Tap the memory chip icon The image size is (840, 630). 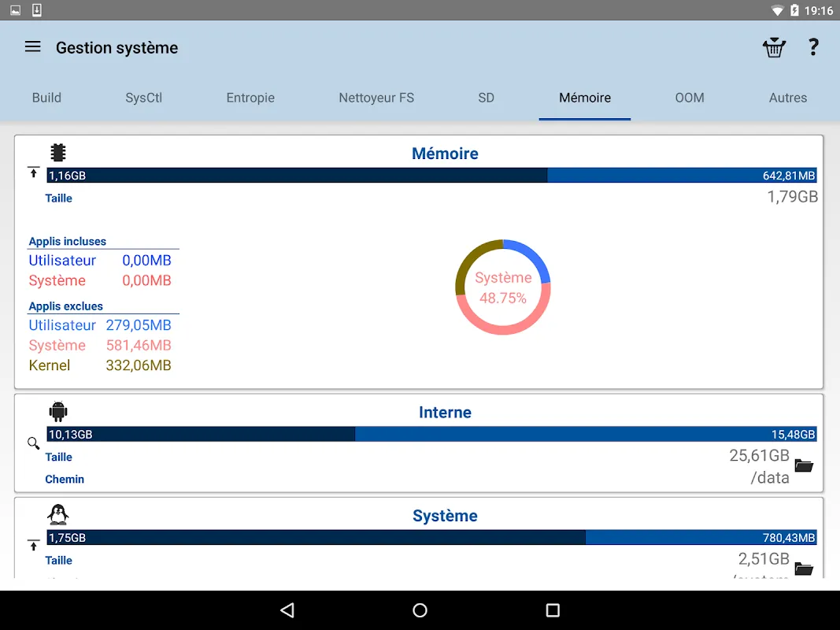click(x=57, y=153)
